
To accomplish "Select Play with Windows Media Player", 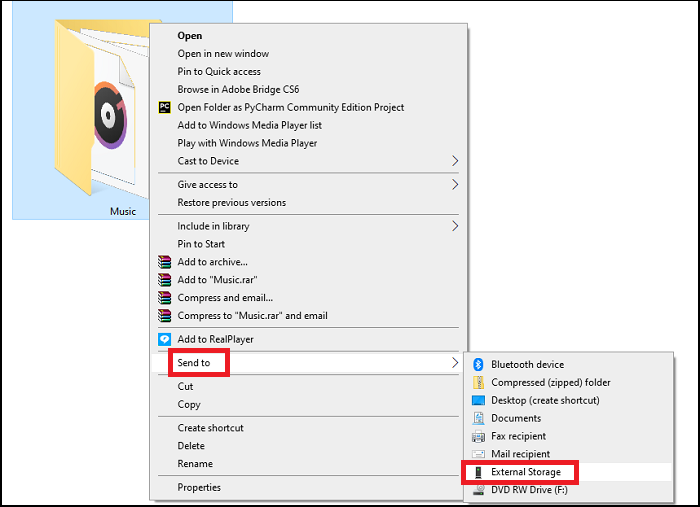I will click(247, 143).
